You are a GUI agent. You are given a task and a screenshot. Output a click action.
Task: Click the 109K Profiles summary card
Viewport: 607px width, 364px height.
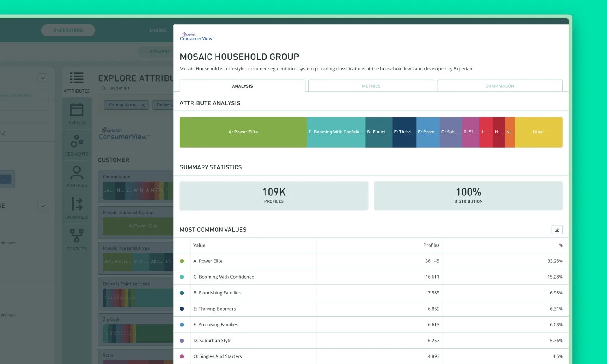pyautogui.click(x=274, y=196)
